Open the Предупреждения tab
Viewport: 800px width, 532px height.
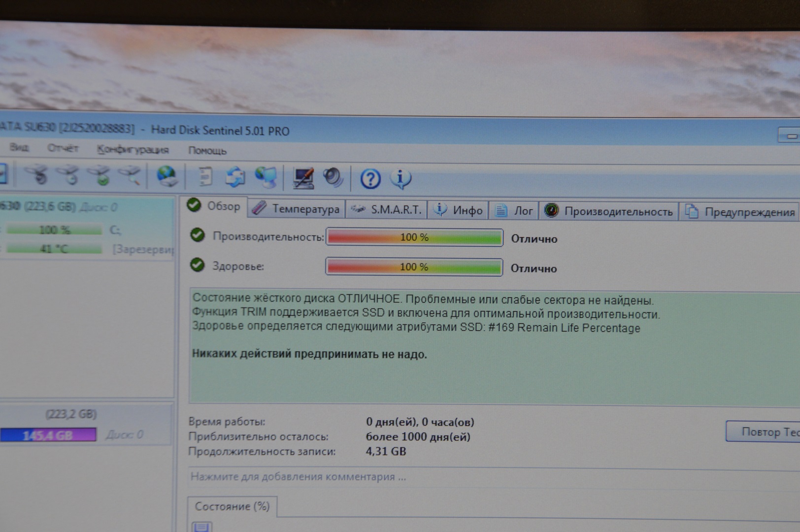[x=740, y=212]
